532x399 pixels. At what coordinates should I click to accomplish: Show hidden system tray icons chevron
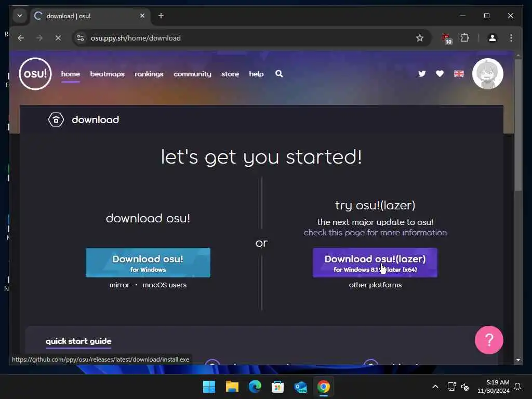[435, 387]
